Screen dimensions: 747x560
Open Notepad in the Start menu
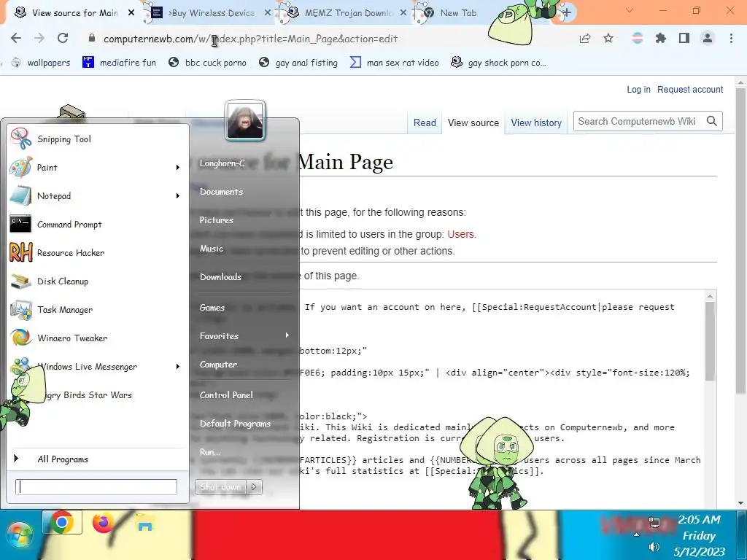pyautogui.click(x=98, y=195)
